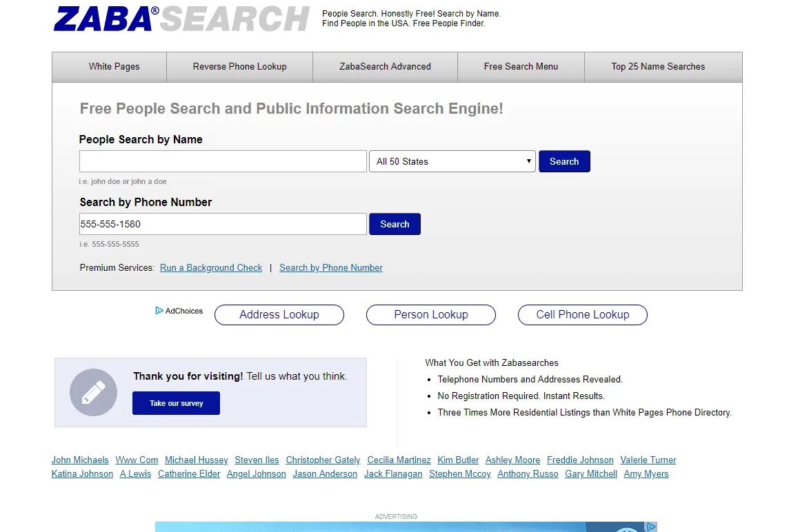Click 'No Registration Required. Instant Results.' bullet
Screen dimensions: 798x532
(x=521, y=396)
